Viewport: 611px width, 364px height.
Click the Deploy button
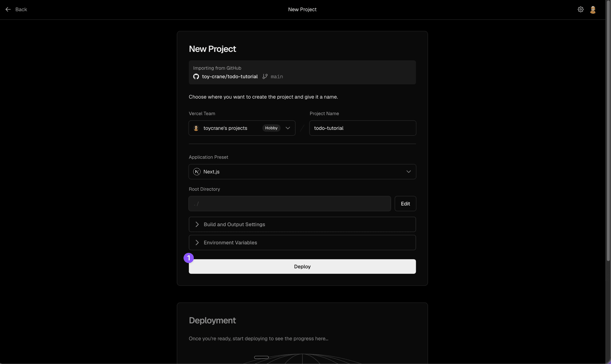tap(302, 267)
